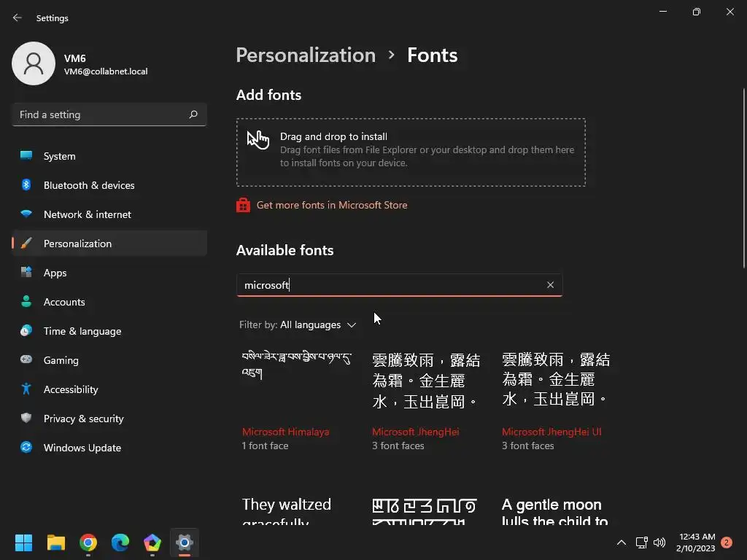
Task: Open File Explorer from taskbar
Action: pyautogui.click(x=55, y=542)
